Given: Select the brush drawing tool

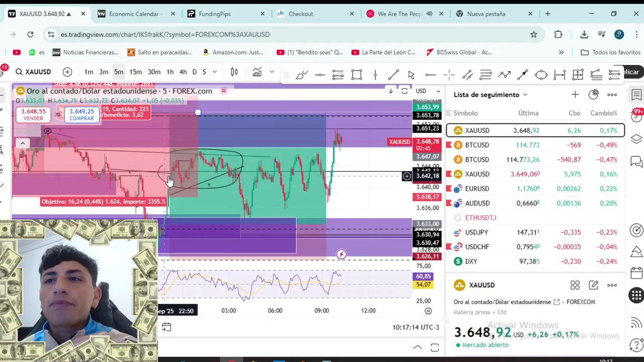Looking at the screenshot, I should click(301, 75).
